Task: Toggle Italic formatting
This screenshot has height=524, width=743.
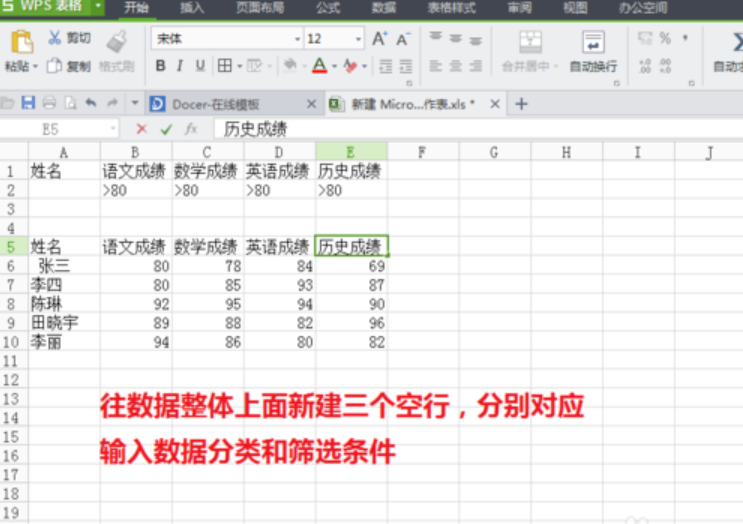Action: (x=180, y=66)
